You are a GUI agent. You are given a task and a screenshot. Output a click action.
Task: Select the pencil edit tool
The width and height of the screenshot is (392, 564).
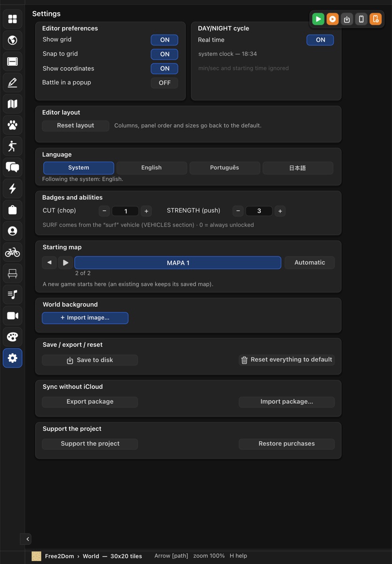pos(13,82)
